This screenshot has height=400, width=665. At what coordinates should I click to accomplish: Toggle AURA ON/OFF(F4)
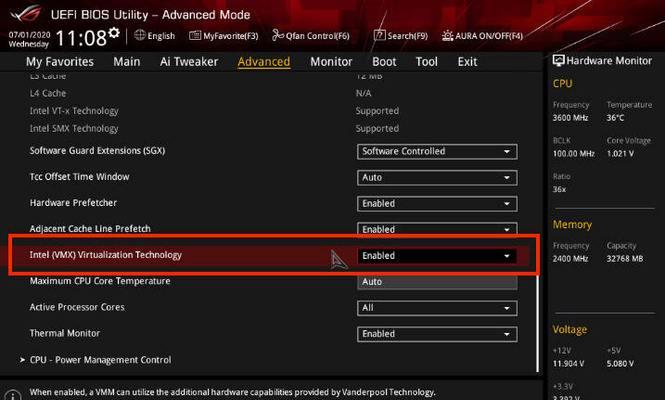[482, 36]
